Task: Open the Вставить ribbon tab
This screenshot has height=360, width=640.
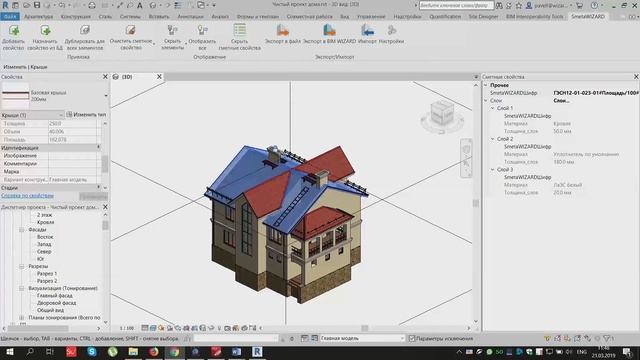Action: coord(159,17)
